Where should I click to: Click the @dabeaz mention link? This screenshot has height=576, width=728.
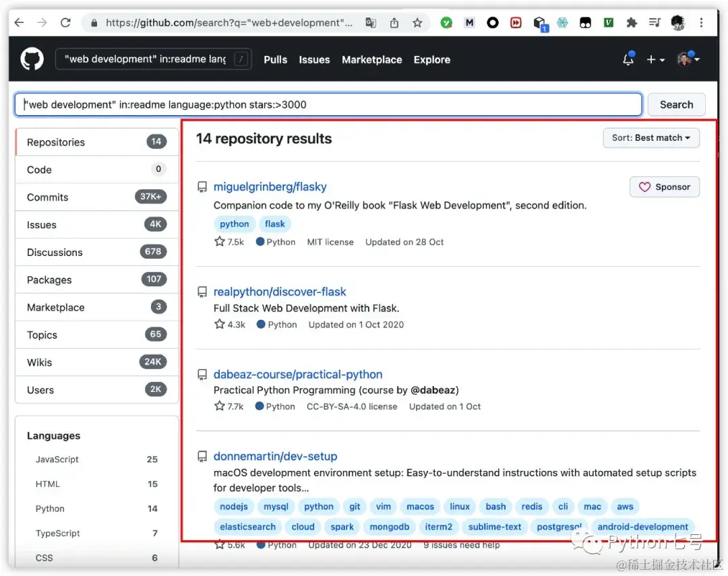(x=434, y=390)
